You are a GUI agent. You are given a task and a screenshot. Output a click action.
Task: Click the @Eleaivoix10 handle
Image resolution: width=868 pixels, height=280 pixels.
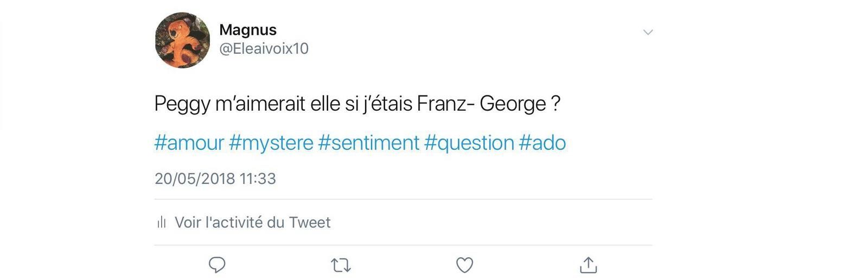point(264,49)
